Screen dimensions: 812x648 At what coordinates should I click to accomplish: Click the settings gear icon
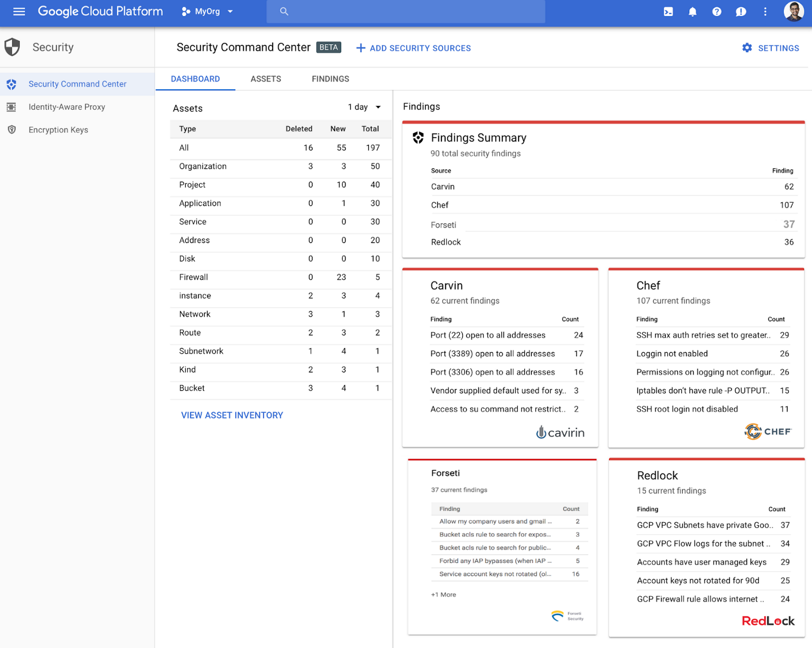747,48
